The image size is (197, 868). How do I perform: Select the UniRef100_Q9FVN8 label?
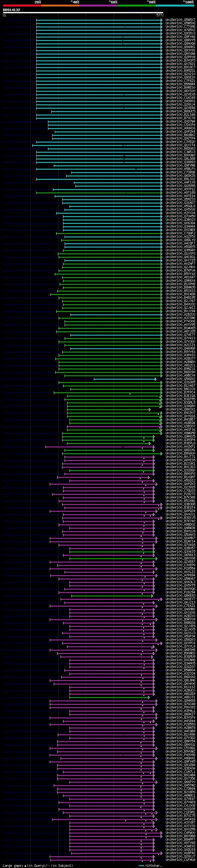(x=180, y=165)
